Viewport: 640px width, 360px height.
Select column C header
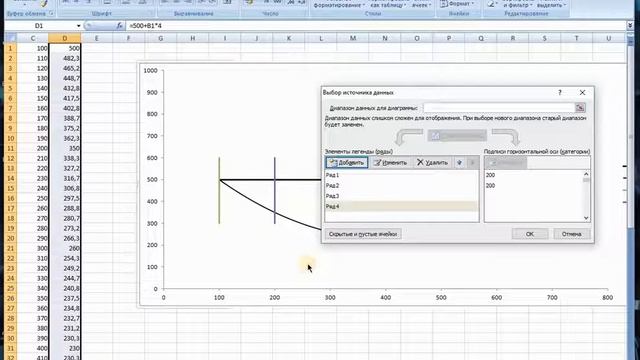coord(33,38)
